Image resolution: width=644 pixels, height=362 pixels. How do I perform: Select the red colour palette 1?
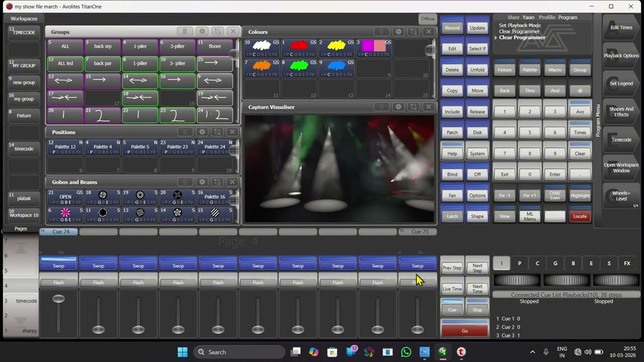[299, 48]
